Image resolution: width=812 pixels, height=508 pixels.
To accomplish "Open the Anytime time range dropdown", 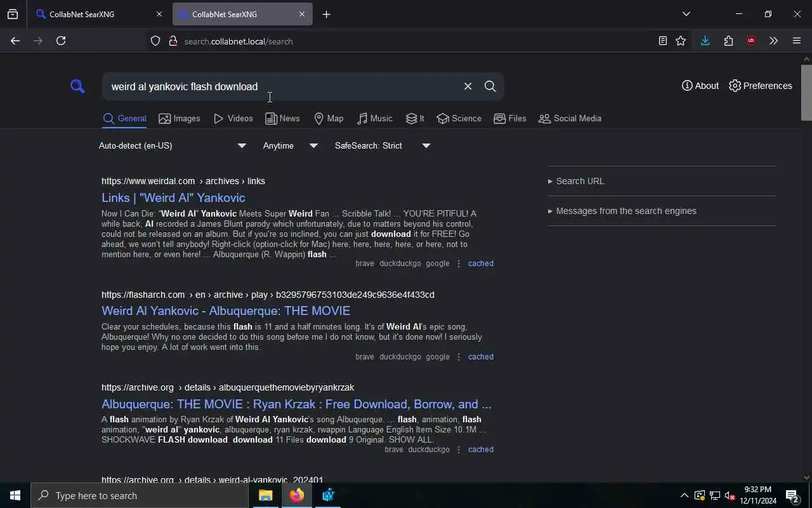I will point(291,145).
